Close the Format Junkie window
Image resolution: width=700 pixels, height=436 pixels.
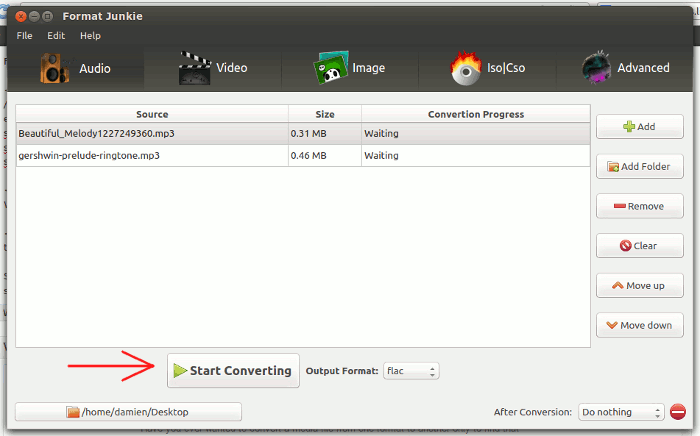[x=21, y=17]
